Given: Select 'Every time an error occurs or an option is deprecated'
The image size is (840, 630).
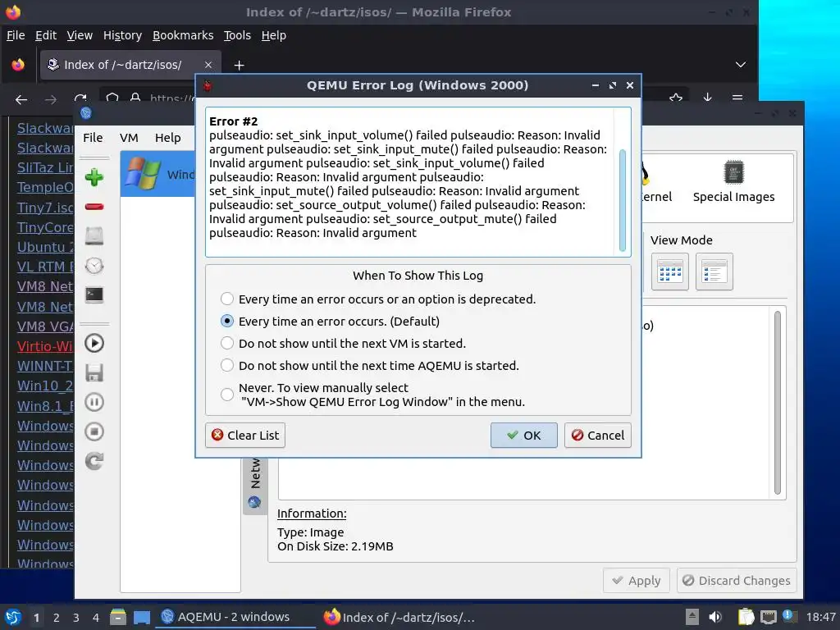Looking at the screenshot, I should (227, 299).
